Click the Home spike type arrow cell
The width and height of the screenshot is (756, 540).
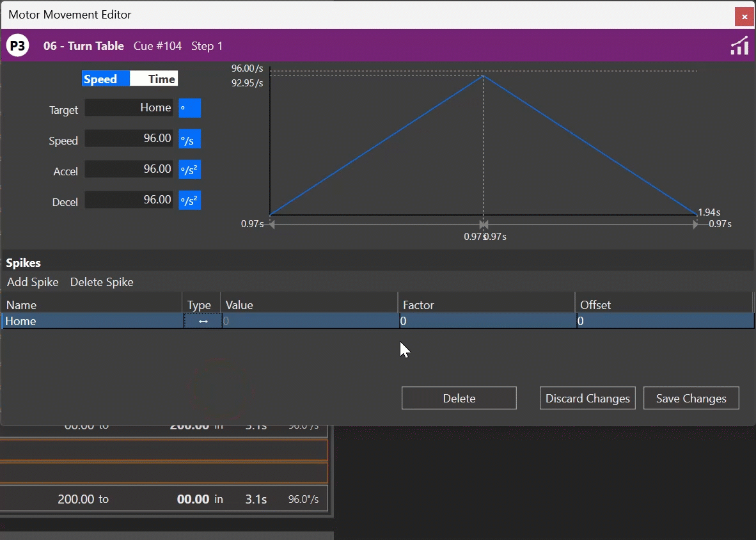click(x=203, y=321)
